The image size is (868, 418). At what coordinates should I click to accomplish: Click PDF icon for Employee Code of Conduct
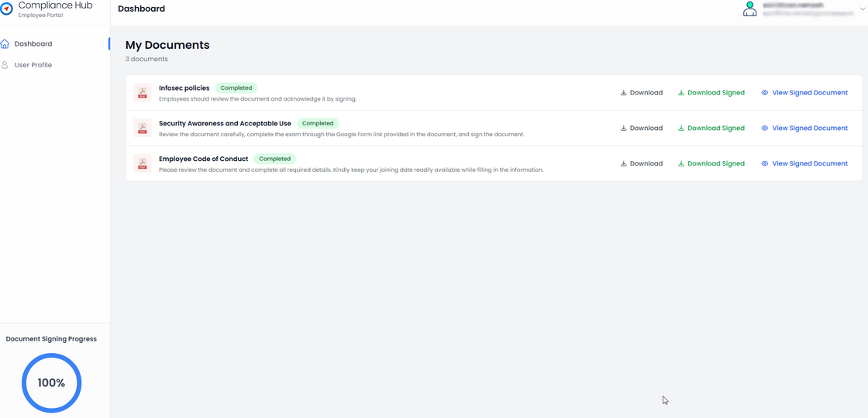click(142, 164)
